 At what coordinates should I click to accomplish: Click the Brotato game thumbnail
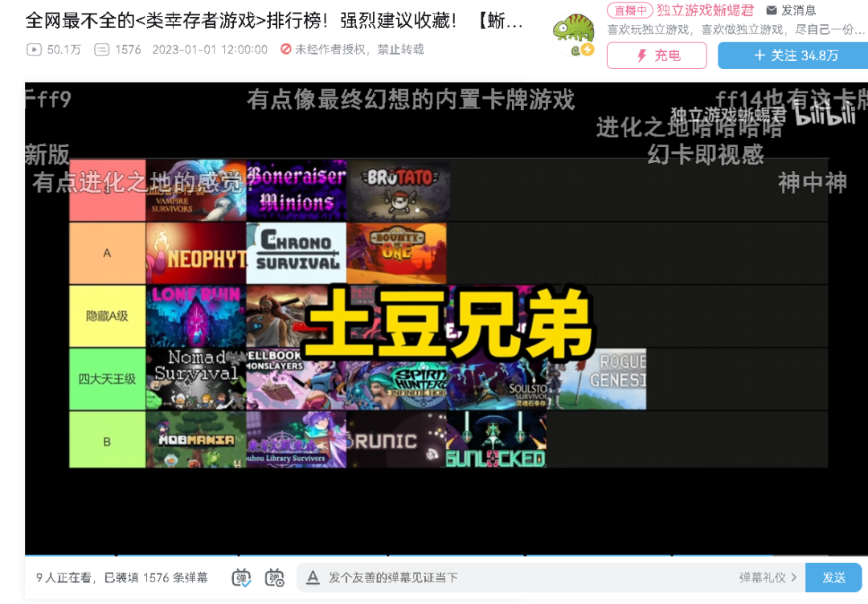click(x=398, y=190)
